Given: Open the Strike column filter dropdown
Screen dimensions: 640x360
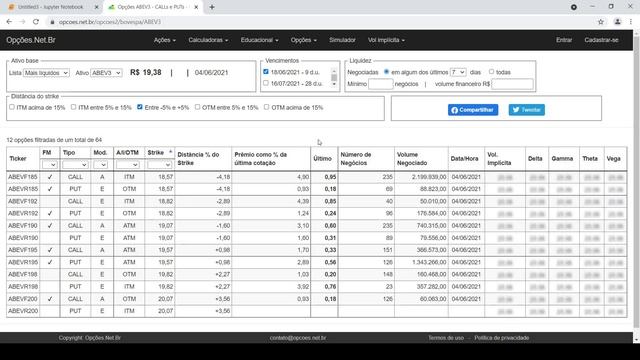Looking at the screenshot, I should [x=159, y=164].
